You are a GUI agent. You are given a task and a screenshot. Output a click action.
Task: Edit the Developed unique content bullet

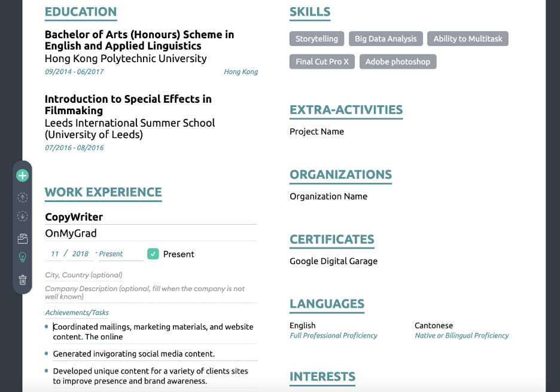click(154, 376)
